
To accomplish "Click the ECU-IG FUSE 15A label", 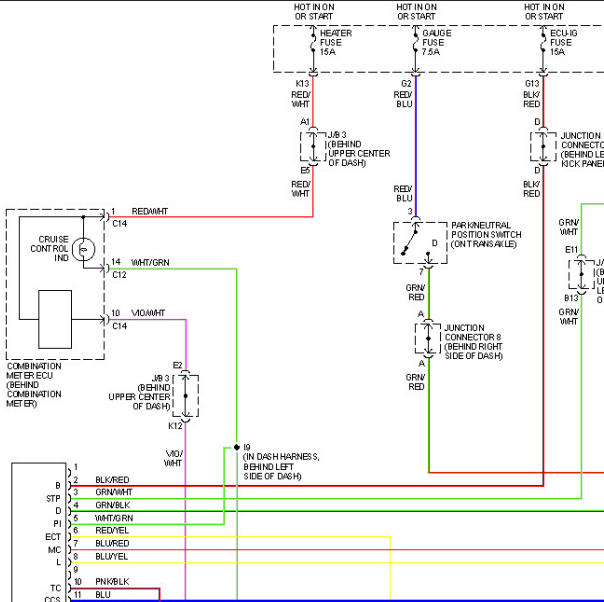I will (x=564, y=42).
